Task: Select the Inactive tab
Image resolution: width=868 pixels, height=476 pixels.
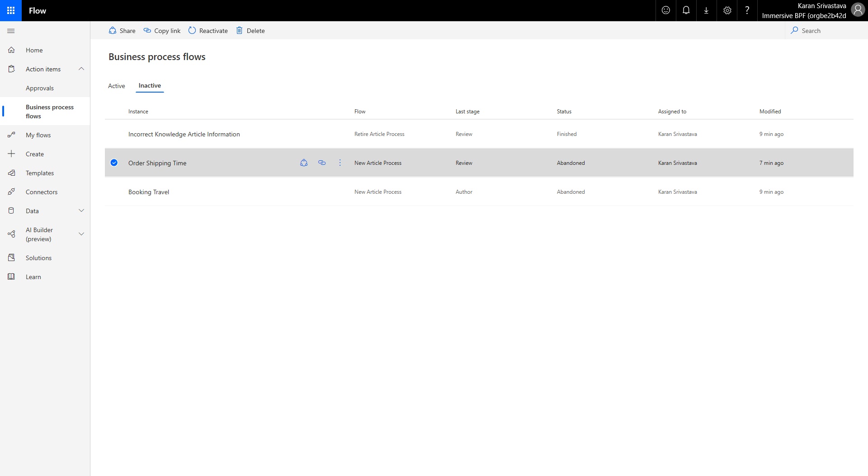Action: [150, 85]
